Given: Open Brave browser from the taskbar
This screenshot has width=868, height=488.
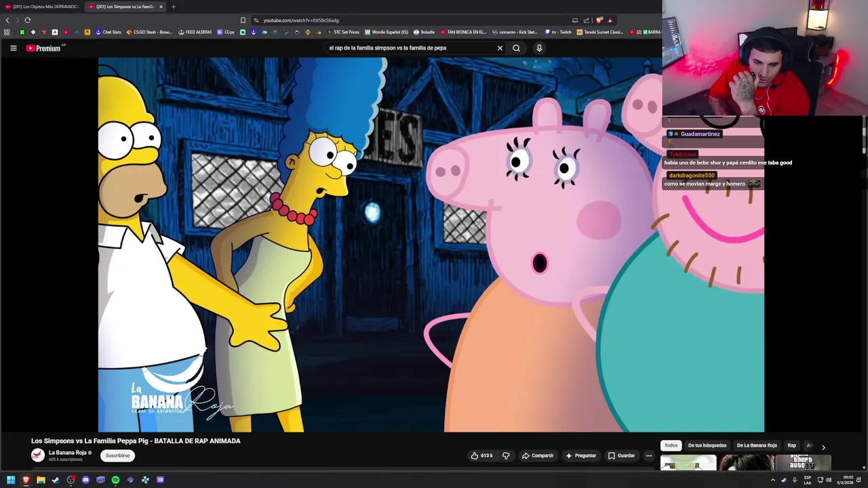Looking at the screenshot, I should point(26,480).
